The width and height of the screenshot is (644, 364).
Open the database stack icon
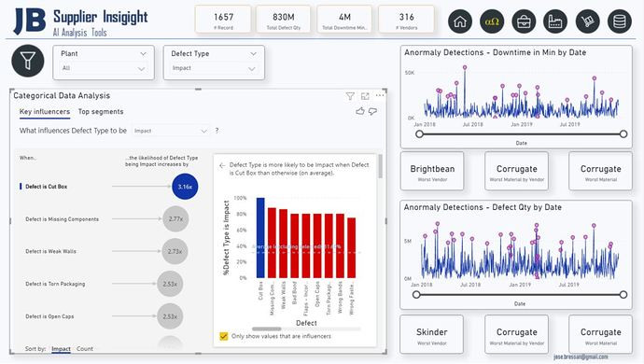click(x=620, y=21)
